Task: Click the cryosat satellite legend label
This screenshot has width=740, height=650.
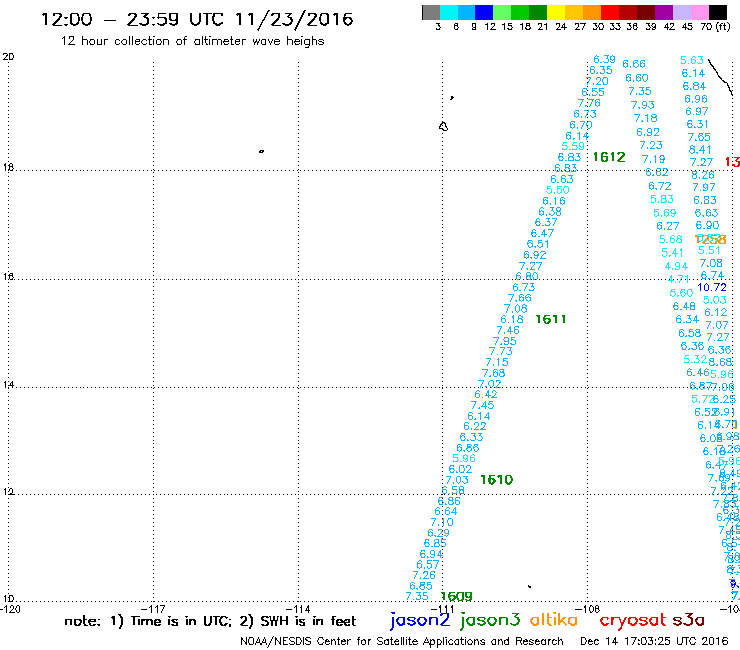Action: point(633,620)
